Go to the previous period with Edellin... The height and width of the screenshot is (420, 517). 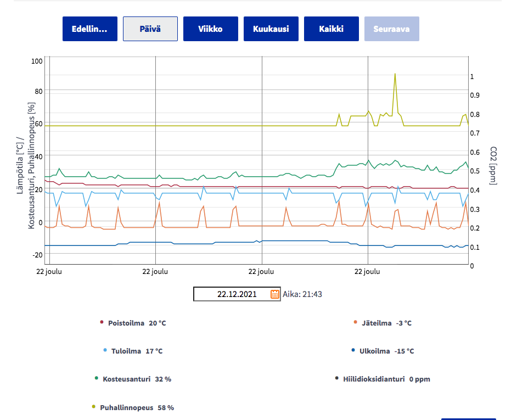coord(90,29)
